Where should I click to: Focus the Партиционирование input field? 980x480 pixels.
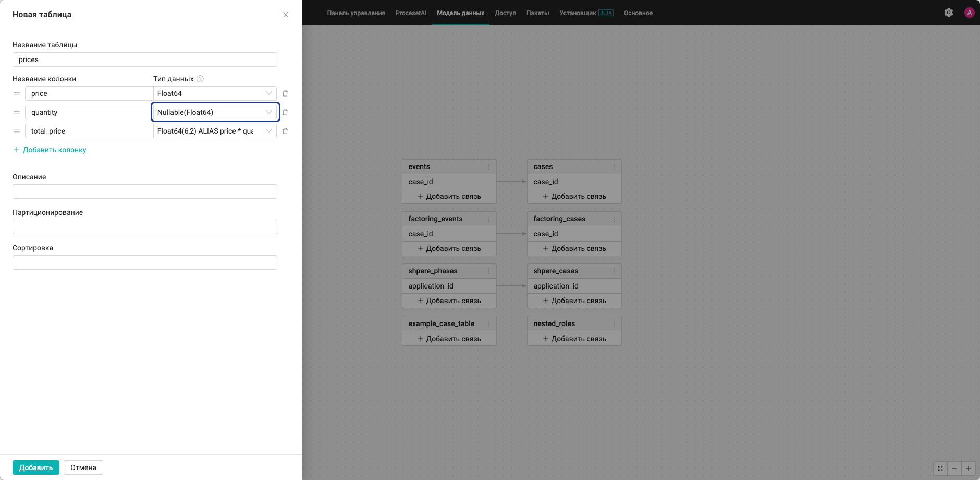[145, 227]
